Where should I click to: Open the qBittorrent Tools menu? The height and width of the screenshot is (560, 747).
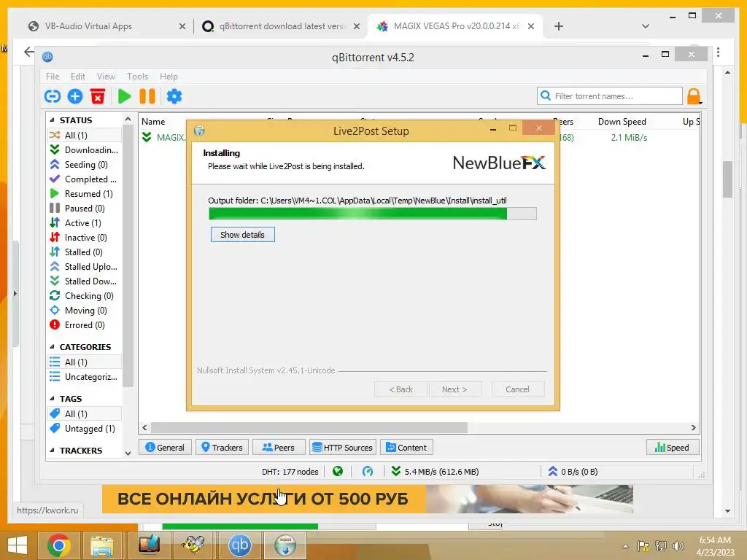137,76
